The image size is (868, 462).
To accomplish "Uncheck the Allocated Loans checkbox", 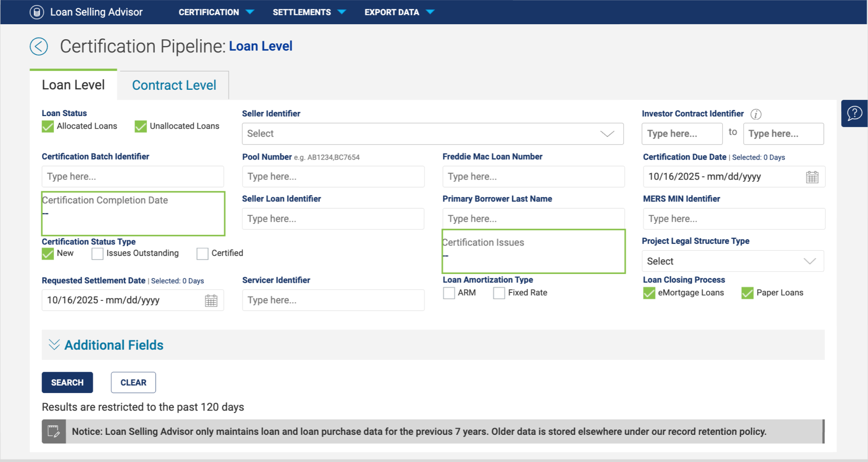I will click(x=48, y=126).
